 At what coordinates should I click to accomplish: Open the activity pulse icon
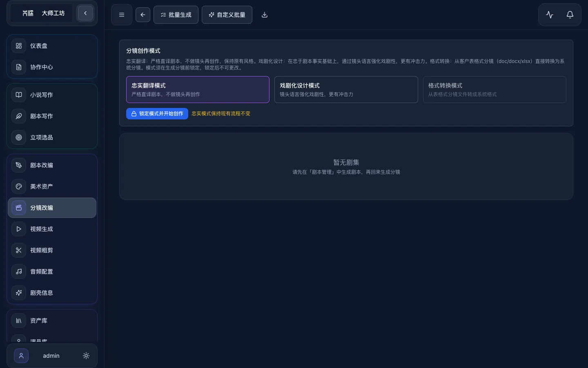pos(550,15)
